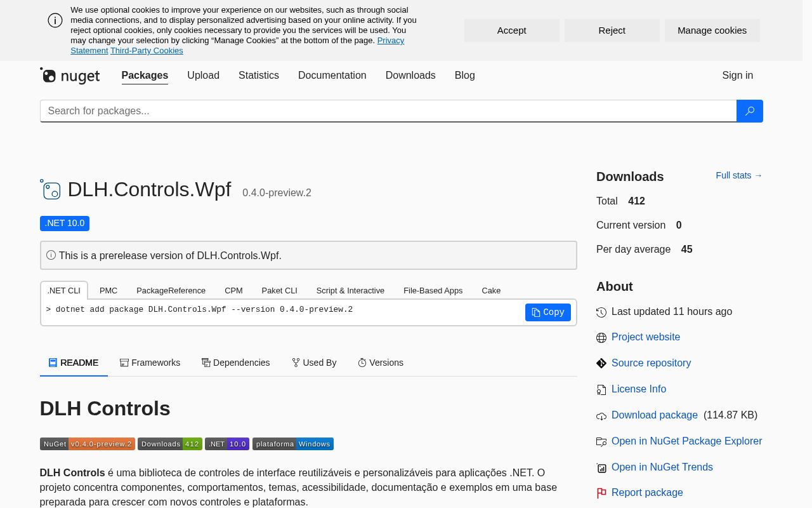Click the red flag report icon

pyautogui.click(x=601, y=493)
